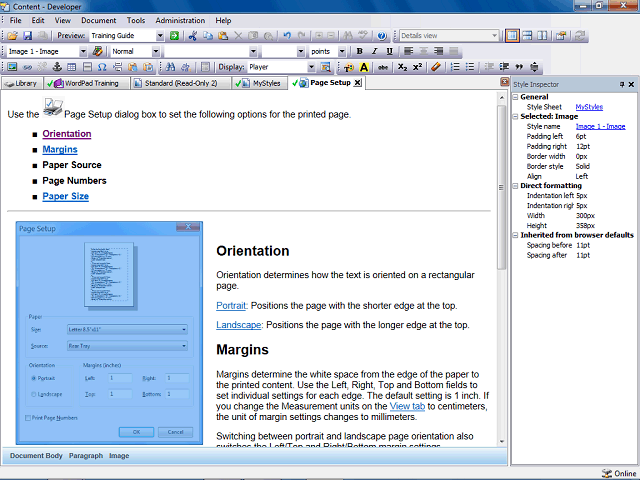Toggle the vertical split layout button

542,36
